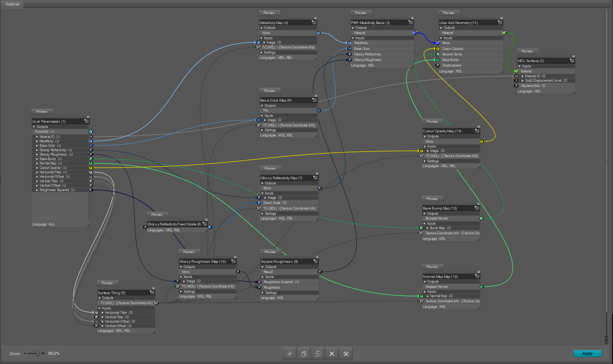Screen dimensions: 613x364
Task: Click Preview above the Normal Map Map node
Action: [432, 267]
